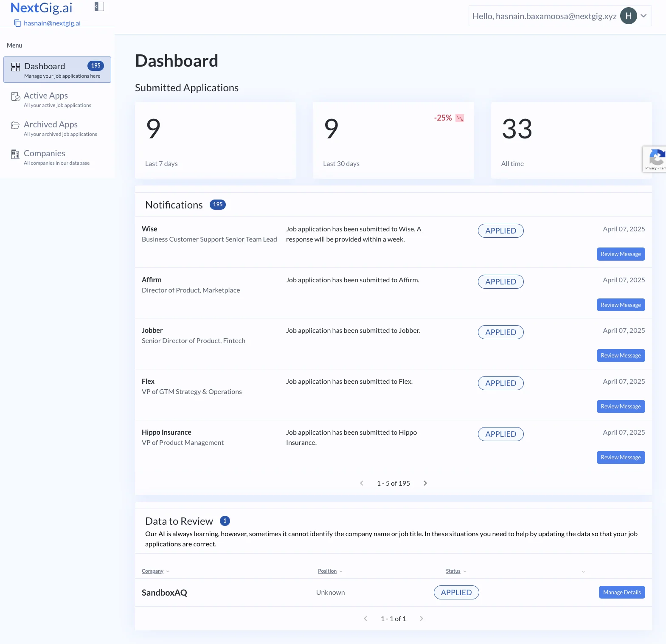The width and height of the screenshot is (666, 644).
Task: Click "VP of Product Management" position
Action: coord(183,442)
